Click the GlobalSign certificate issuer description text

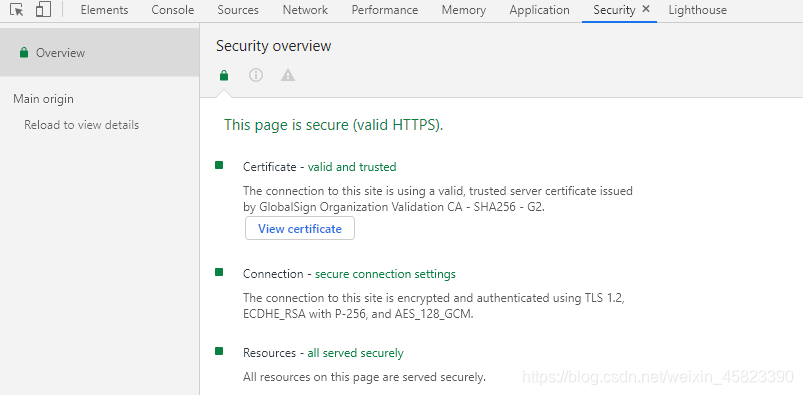click(x=438, y=199)
